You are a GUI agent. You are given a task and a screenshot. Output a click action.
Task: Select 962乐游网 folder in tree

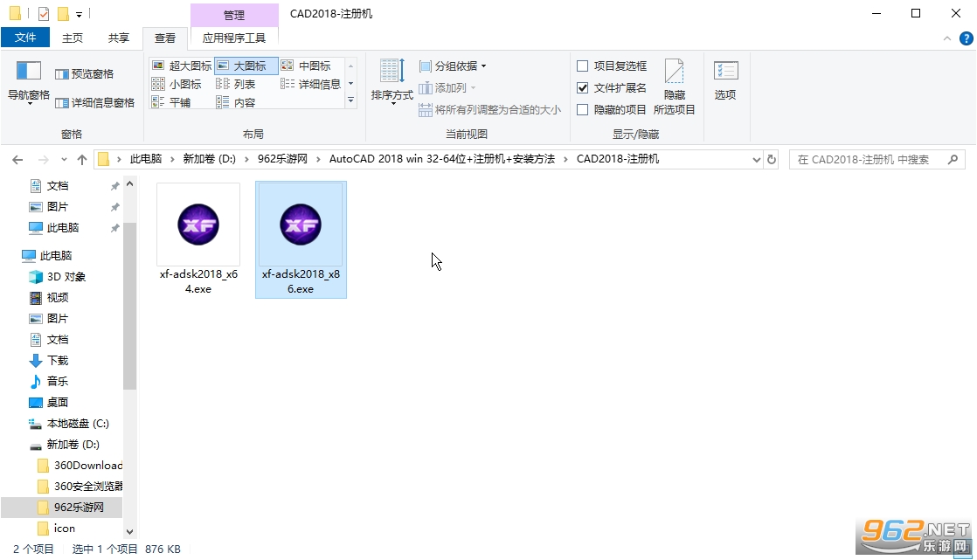click(x=71, y=507)
